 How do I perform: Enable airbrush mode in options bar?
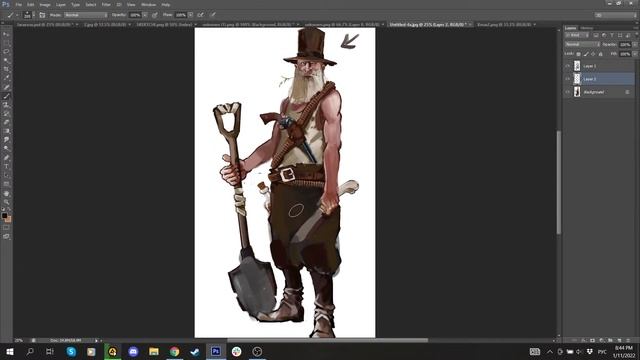200,15
